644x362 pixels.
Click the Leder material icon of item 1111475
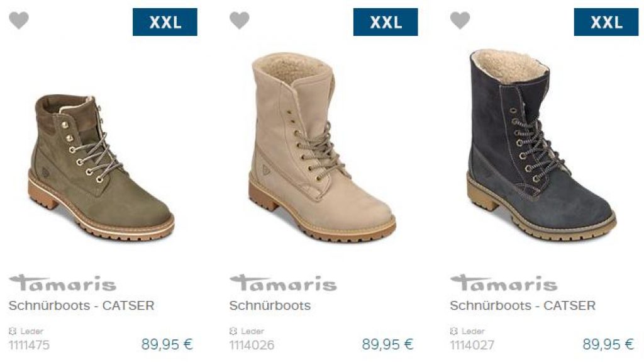13,331
